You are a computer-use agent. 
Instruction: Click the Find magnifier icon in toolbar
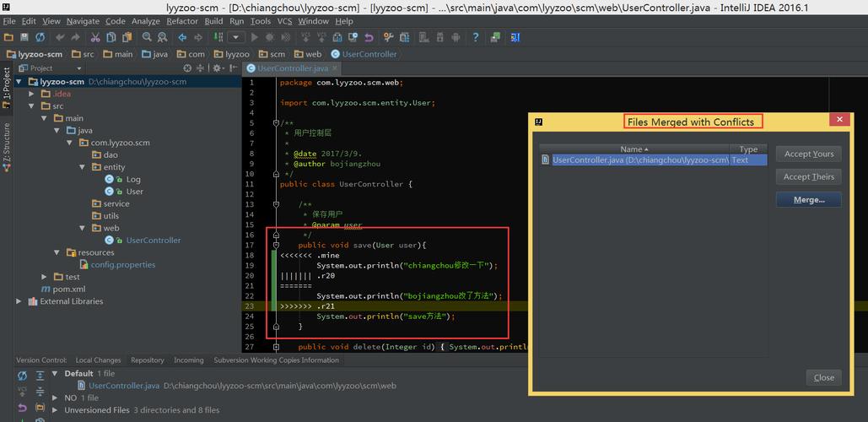(x=148, y=37)
